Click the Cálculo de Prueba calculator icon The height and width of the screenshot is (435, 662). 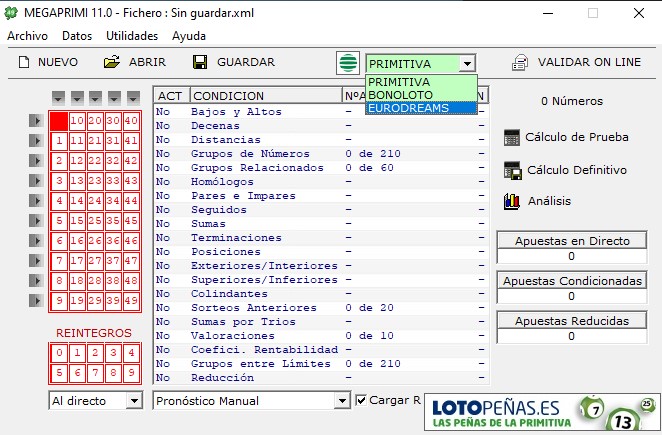coord(512,138)
